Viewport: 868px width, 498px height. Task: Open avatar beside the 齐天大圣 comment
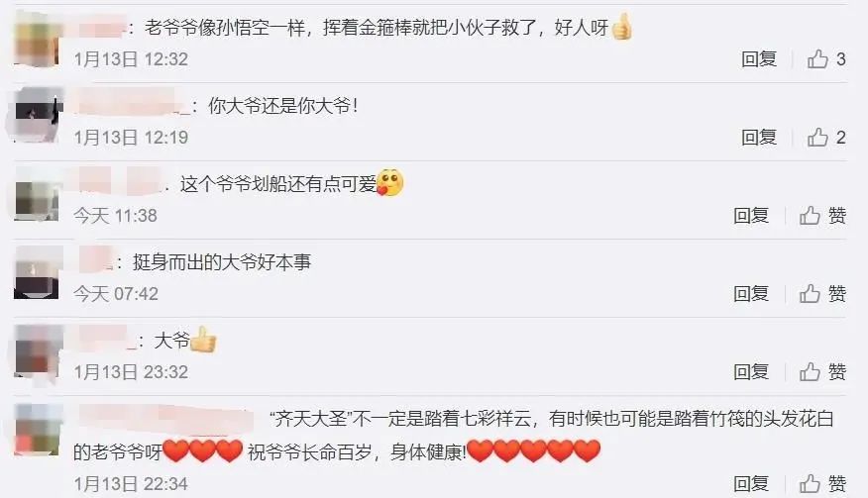click(37, 430)
